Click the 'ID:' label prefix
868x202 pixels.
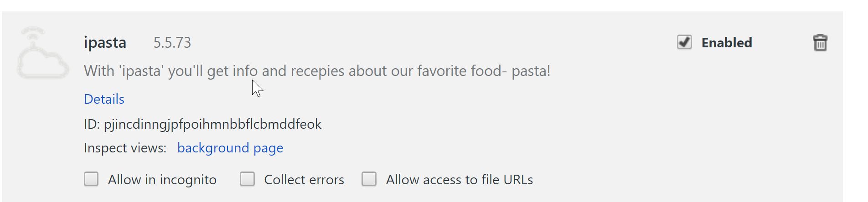click(x=92, y=124)
